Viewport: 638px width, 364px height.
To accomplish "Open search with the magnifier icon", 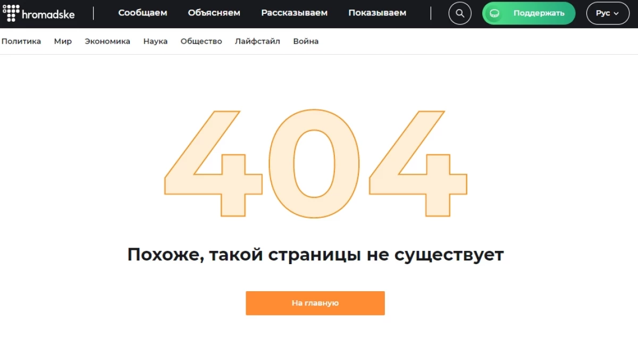I will click(460, 13).
